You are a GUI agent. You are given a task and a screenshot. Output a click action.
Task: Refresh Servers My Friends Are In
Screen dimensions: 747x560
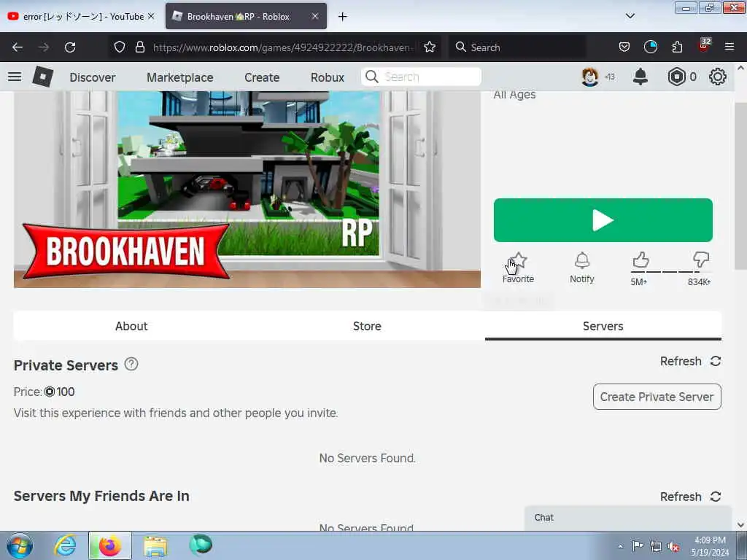(x=690, y=497)
